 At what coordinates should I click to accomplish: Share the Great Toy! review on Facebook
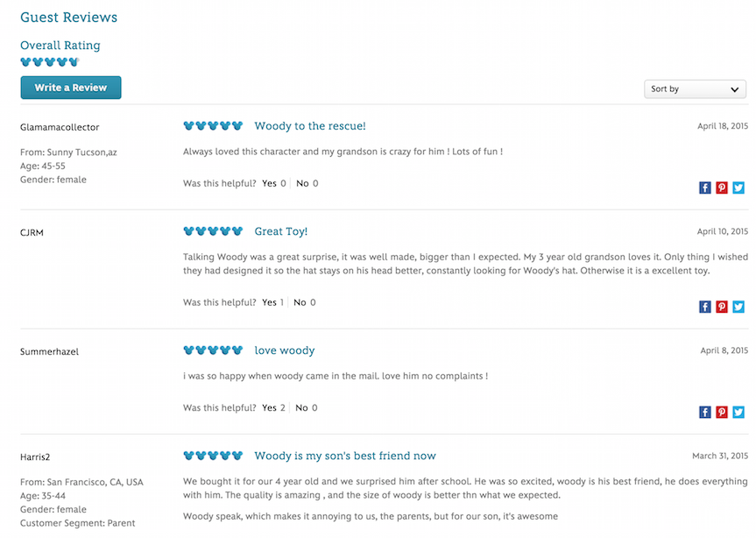704,307
